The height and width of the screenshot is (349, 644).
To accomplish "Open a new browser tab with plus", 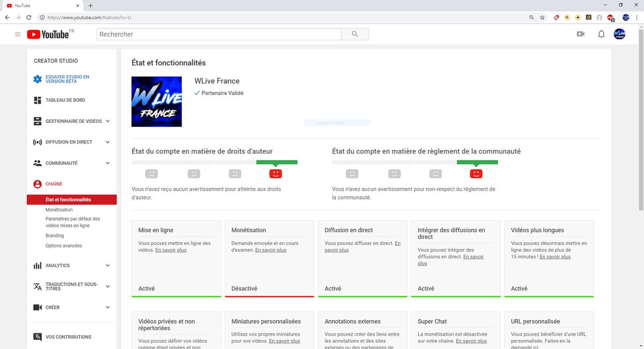I will 90,5.
